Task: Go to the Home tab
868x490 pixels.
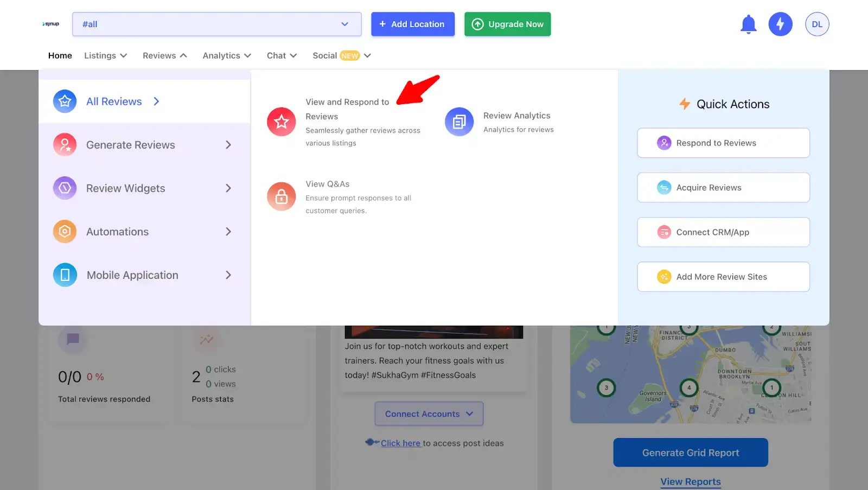Action: [60, 55]
